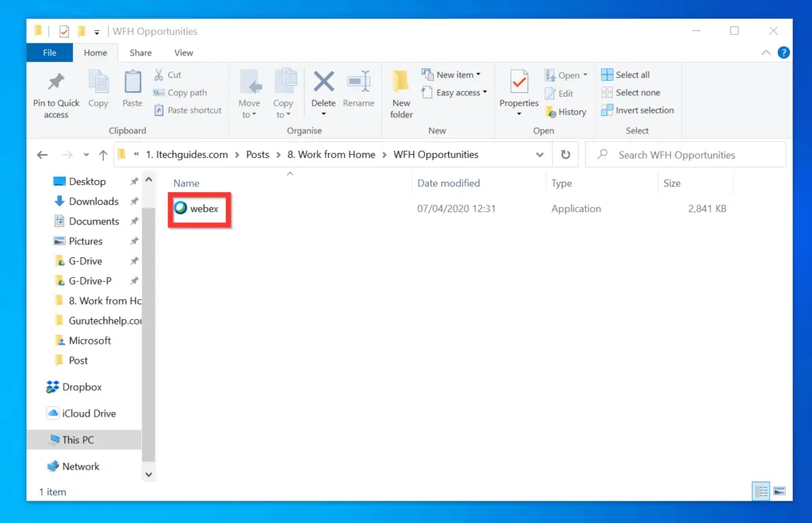Click the Back navigation arrow
Image resolution: width=812 pixels, height=523 pixels.
[x=43, y=155]
